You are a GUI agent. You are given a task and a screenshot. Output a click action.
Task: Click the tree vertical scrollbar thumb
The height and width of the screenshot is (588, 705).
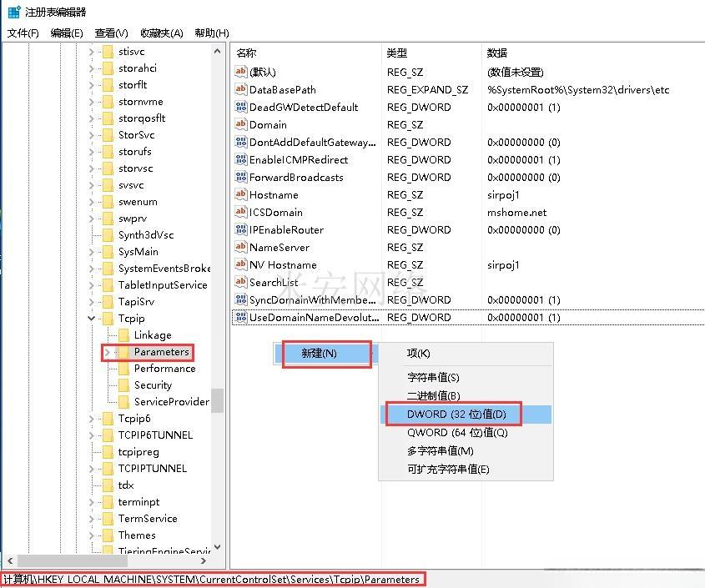pos(218,400)
